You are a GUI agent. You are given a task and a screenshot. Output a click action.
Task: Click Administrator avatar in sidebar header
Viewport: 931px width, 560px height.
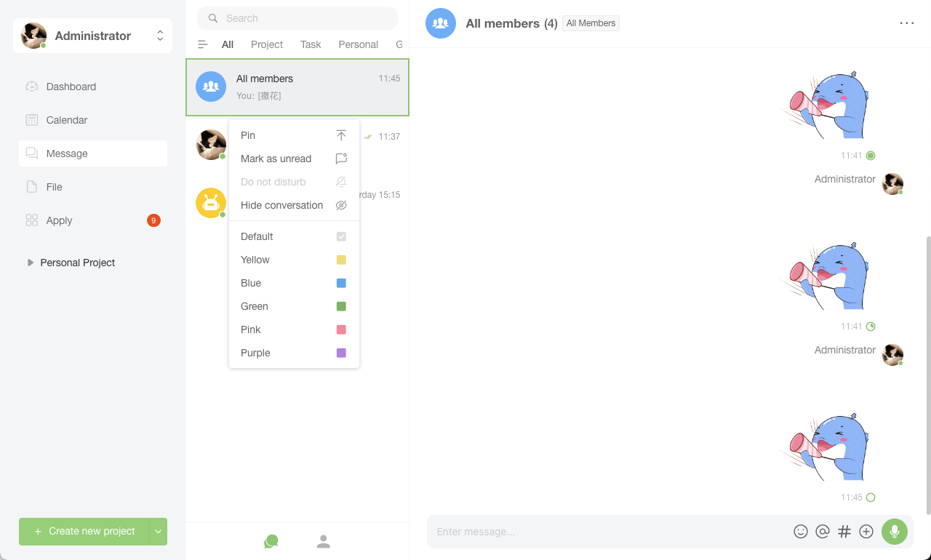coord(33,36)
